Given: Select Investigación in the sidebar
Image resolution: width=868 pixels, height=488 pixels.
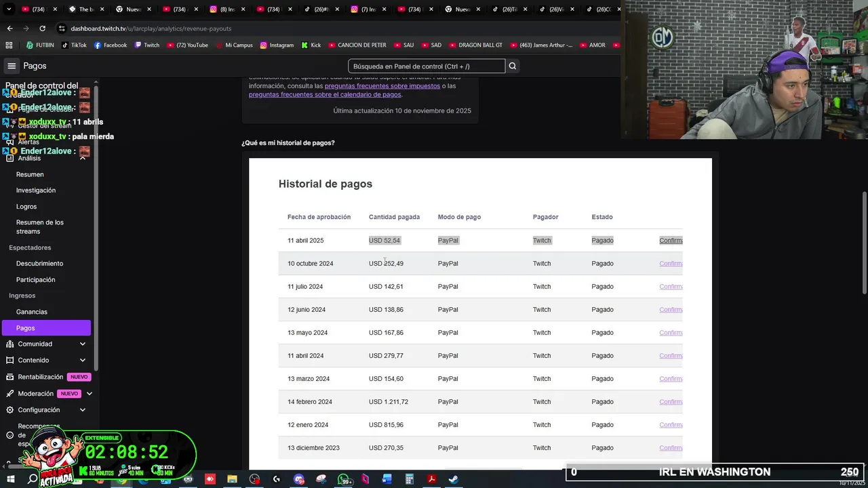Looking at the screenshot, I should pyautogui.click(x=36, y=190).
